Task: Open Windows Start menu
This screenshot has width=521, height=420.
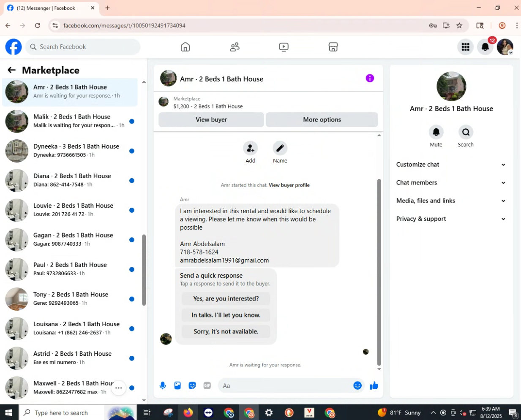Action: pos(8,412)
